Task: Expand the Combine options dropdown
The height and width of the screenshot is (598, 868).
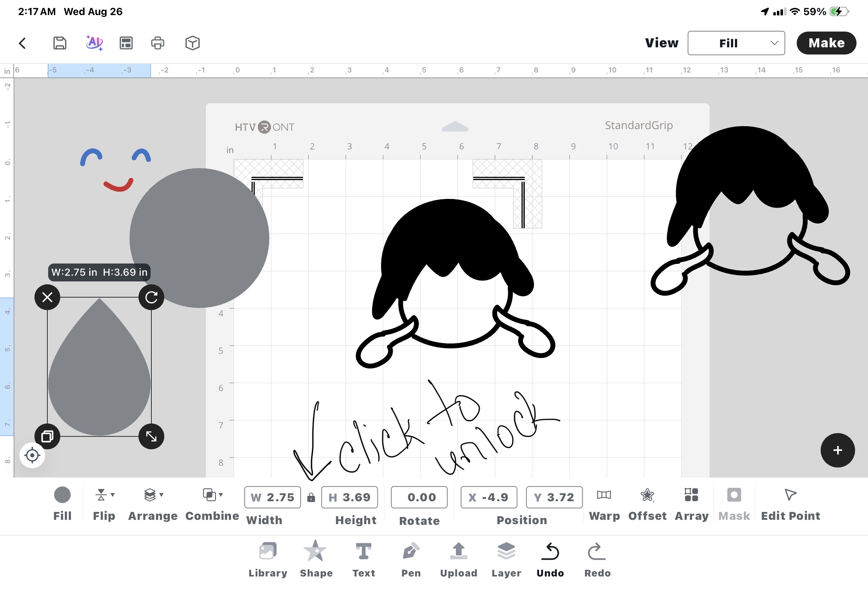Action: pos(212,495)
